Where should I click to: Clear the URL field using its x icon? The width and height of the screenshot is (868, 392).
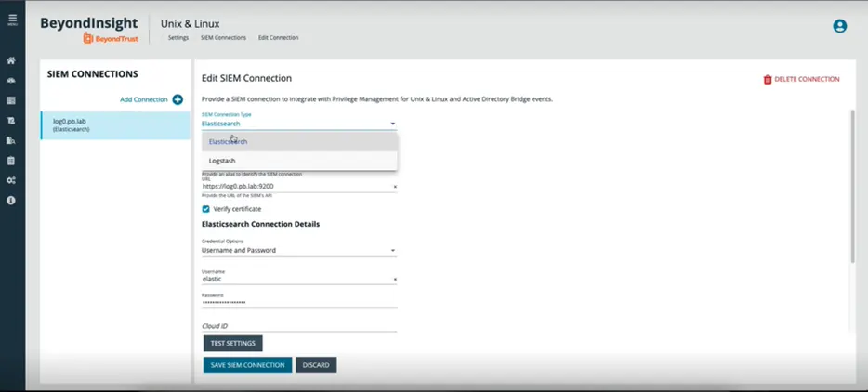click(x=395, y=187)
